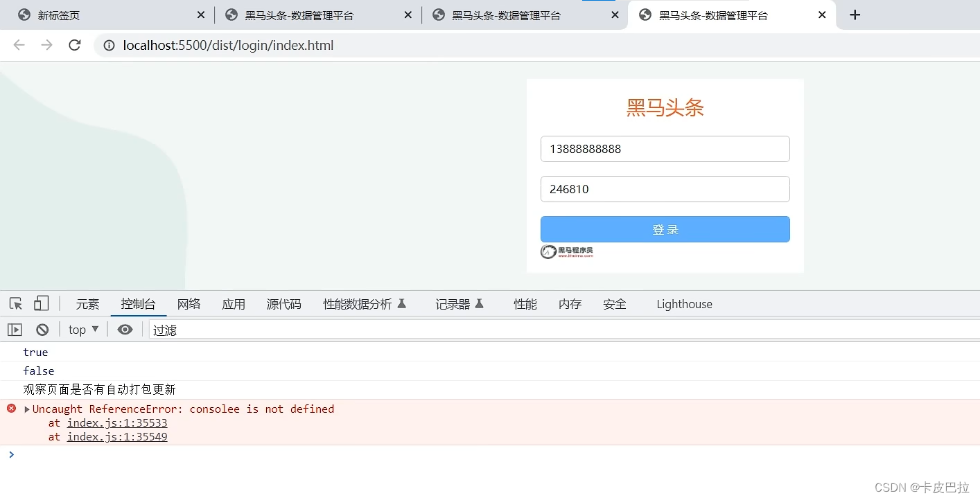Open the 性能 DevTools tab
Viewport: 980px width, 500px height.
(x=525, y=304)
